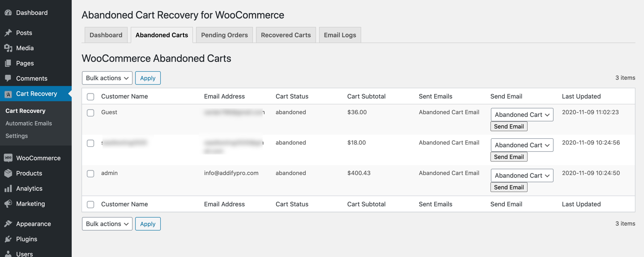The image size is (644, 257).
Task: Select the admin cart row checkbox
Action: [x=90, y=174]
